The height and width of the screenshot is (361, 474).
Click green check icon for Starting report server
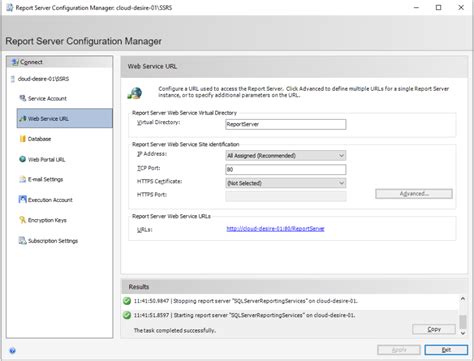(x=127, y=315)
